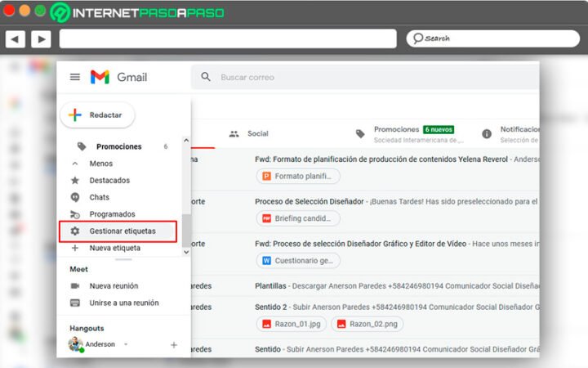Screen dimensions: 588x368
Task: Open Programados scheduled mail
Action: pyautogui.click(x=112, y=214)
